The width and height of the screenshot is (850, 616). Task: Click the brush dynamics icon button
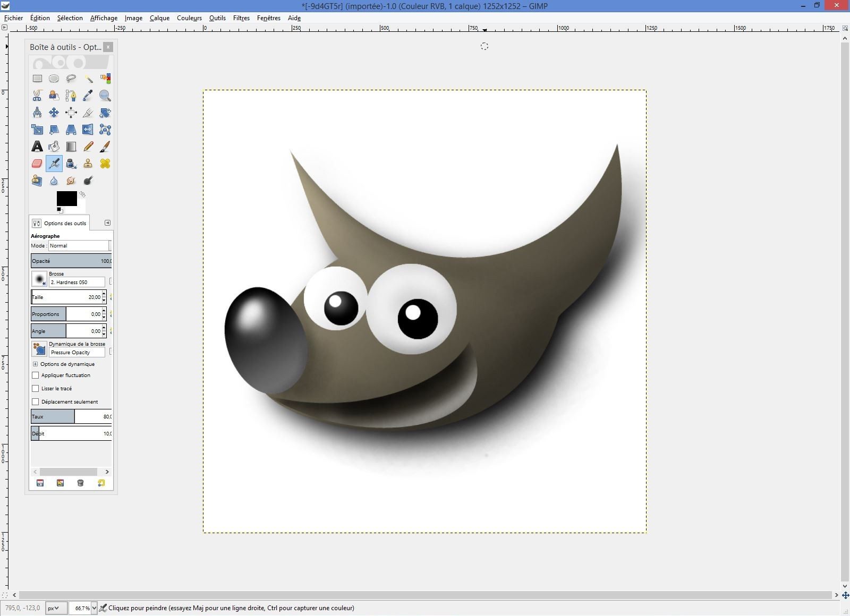pyautogui.click(x=39, y=349)
